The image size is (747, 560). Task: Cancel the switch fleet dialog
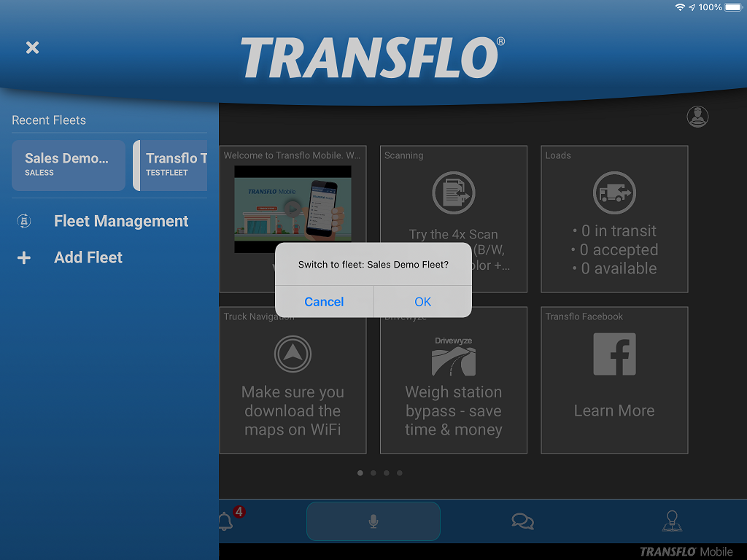click(324, 302)
